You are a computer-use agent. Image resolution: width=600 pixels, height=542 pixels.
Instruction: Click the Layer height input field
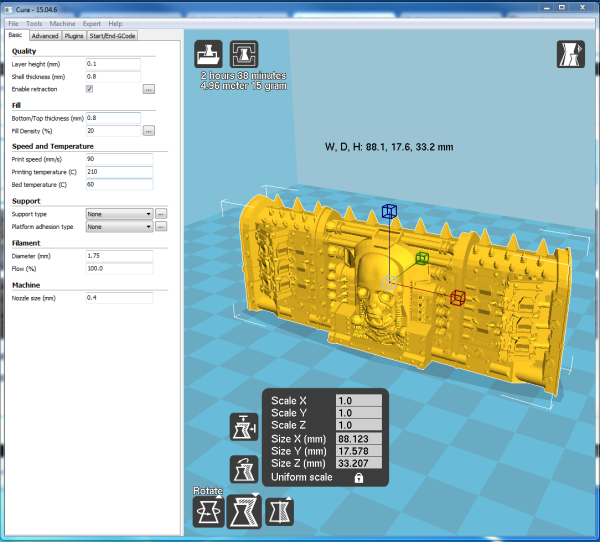point(113,64)
